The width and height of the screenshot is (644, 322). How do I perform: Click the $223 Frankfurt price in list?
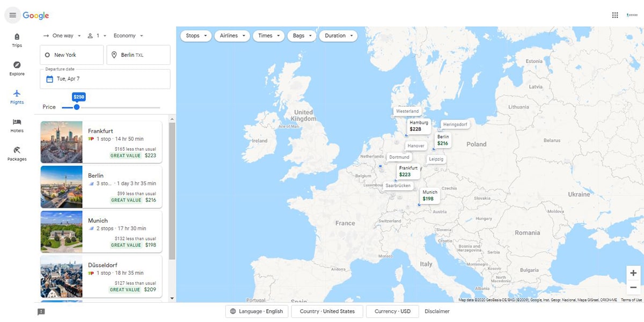click(x=150, y=156)
